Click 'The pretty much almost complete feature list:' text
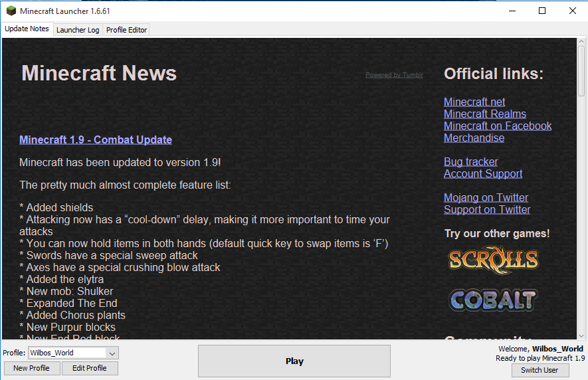This screenshot has height=380, width=588. click(x=125, y=185)
